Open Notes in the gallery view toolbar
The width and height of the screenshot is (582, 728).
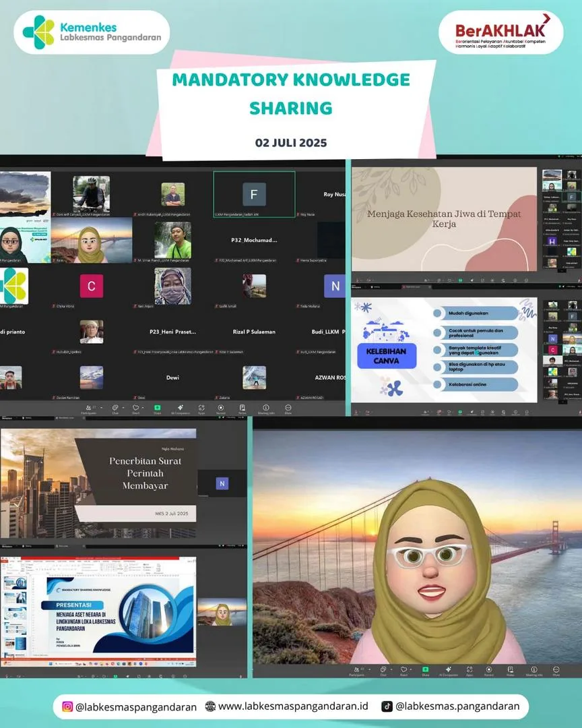click(243, 408)
